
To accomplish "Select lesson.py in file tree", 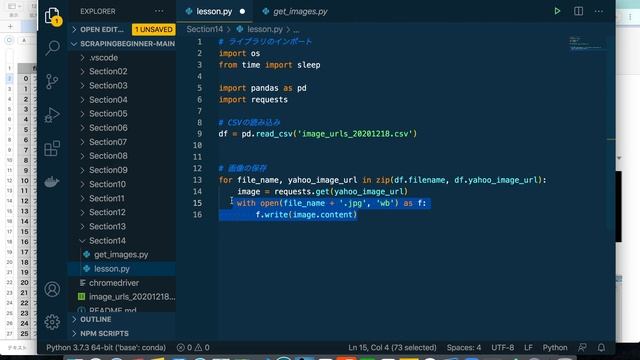I will [x=122, y=269].
